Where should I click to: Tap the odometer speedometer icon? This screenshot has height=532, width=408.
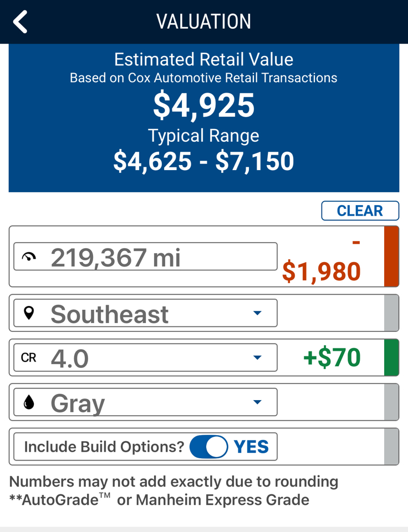pyautogui.click(x=29, y=257)
